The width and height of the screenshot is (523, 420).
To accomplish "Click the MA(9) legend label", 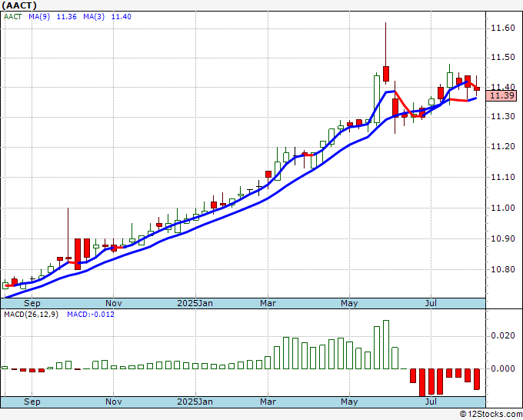I will coord(39,17).
